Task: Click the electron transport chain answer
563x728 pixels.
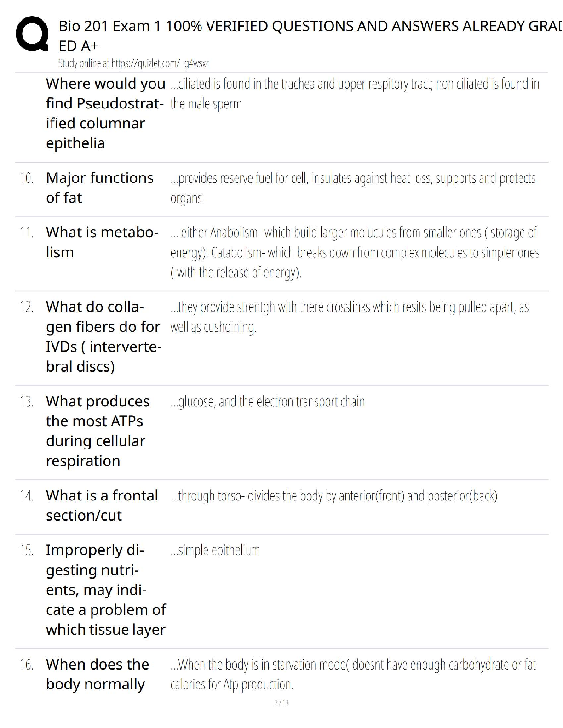Action: point(267,402)
